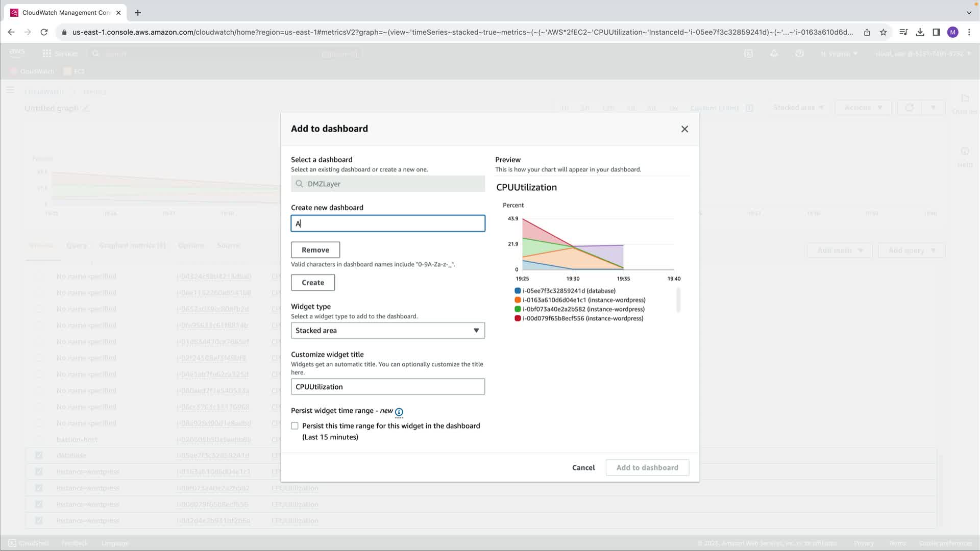Click the search icon in Select a dashboard
This screenshot has width=980, height=551.
300,184
